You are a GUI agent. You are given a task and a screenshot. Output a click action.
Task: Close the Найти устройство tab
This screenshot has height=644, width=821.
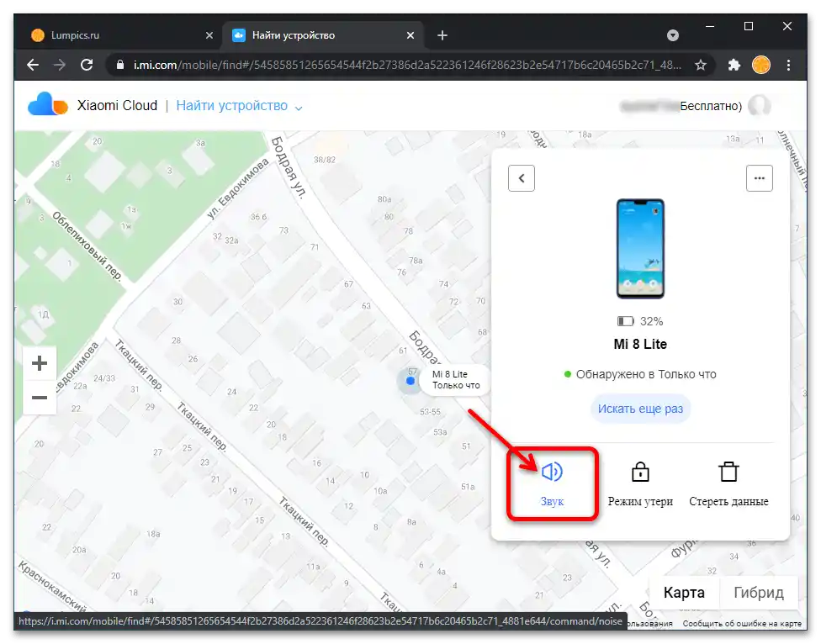tap(410, 35)
